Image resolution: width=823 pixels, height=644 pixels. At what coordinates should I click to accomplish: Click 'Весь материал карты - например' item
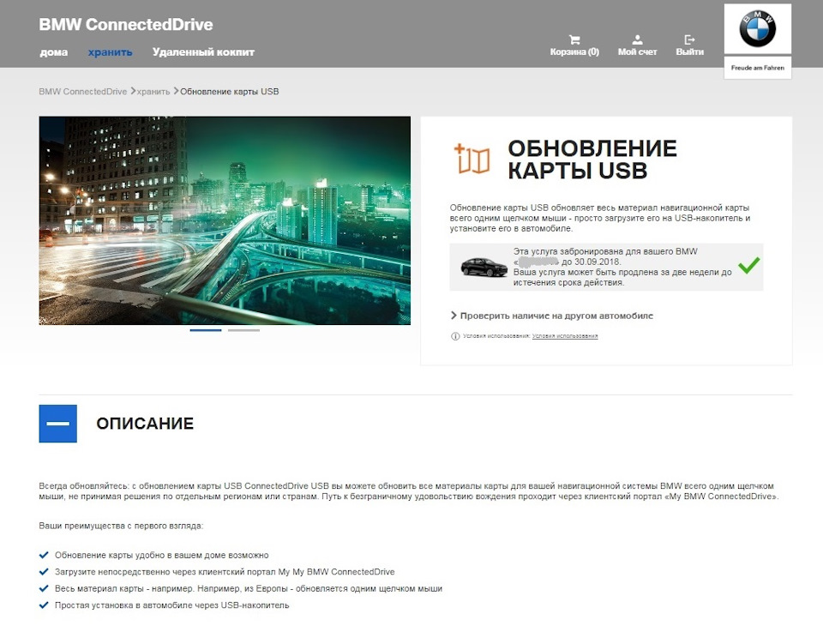[249, 588]
